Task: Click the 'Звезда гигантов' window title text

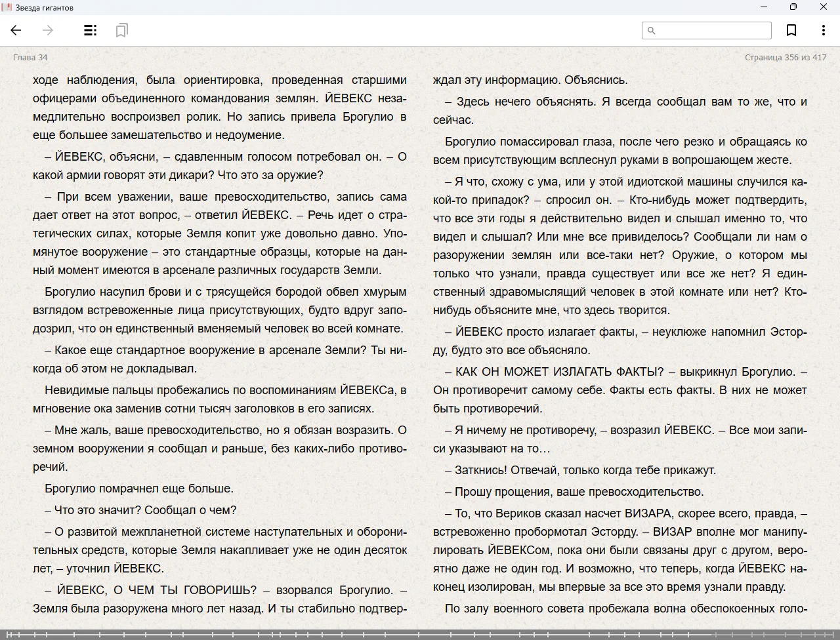Action: click(x=45, y=8)
